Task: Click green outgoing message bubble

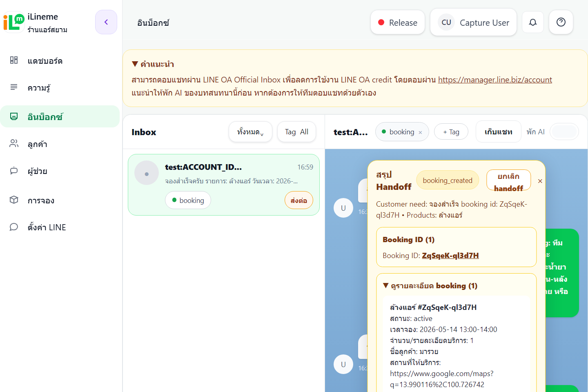Action: tap(562, 273)
